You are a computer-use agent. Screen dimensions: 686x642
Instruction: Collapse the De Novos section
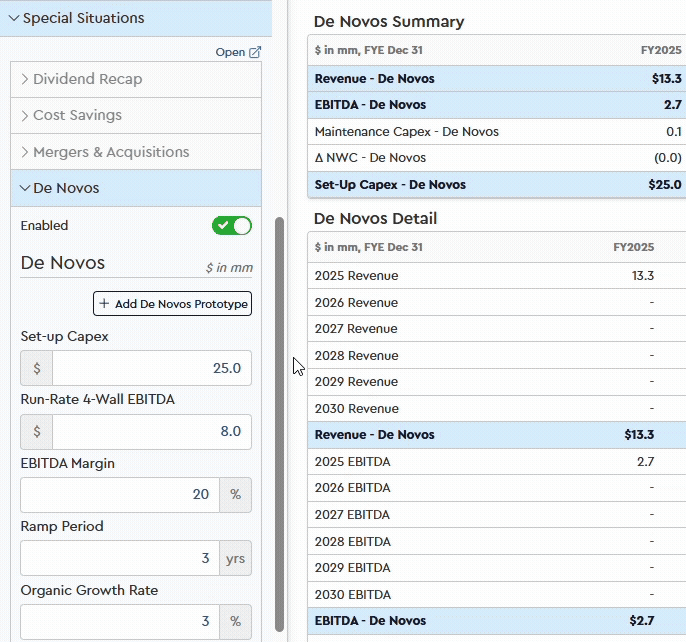[x=66, y=188]
